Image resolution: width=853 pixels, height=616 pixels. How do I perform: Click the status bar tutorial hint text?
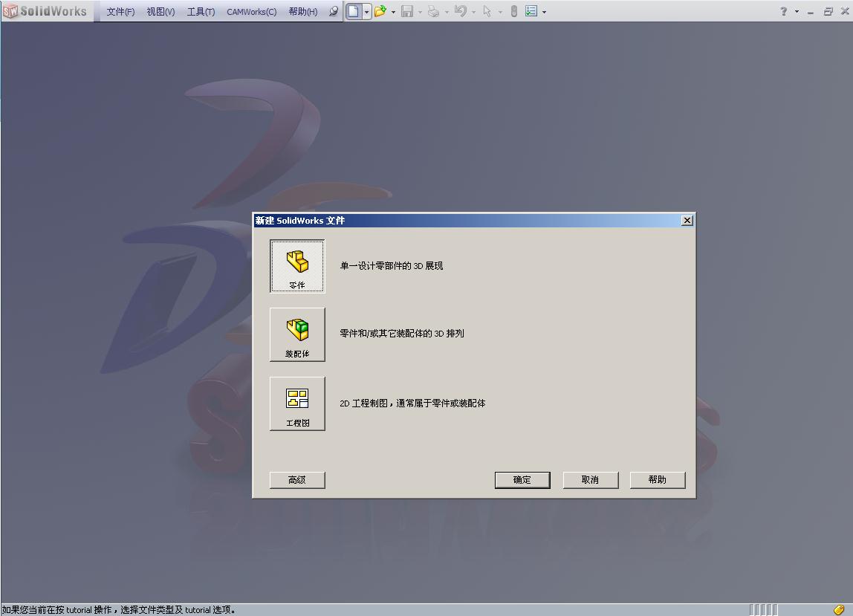tap(119, 610)
